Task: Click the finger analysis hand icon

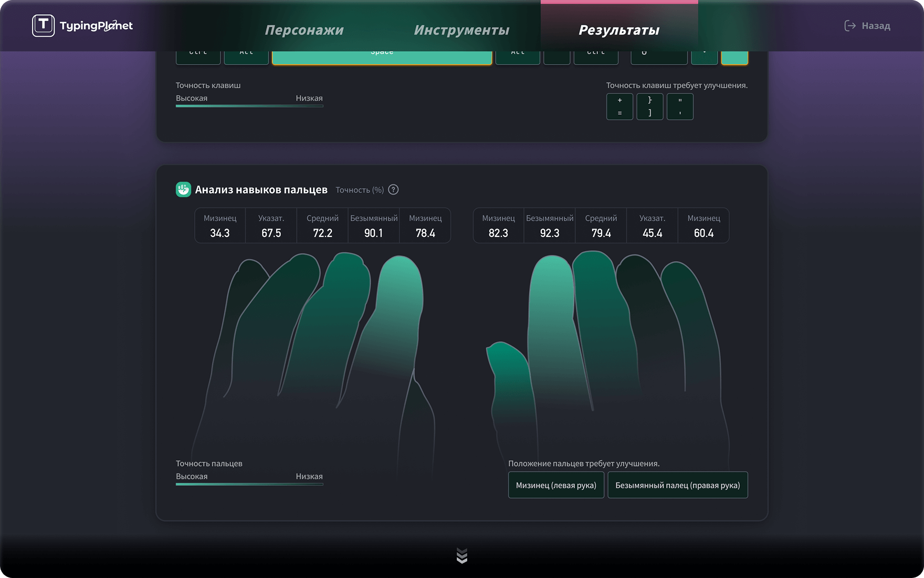Action: [183, 190]
